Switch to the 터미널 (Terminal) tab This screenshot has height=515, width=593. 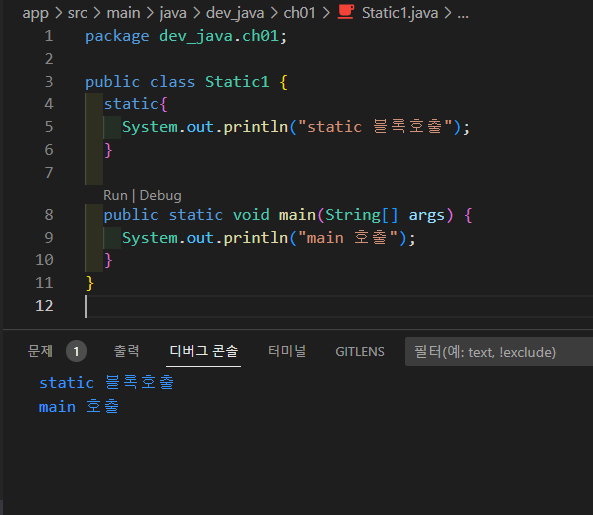click(287, 351)
